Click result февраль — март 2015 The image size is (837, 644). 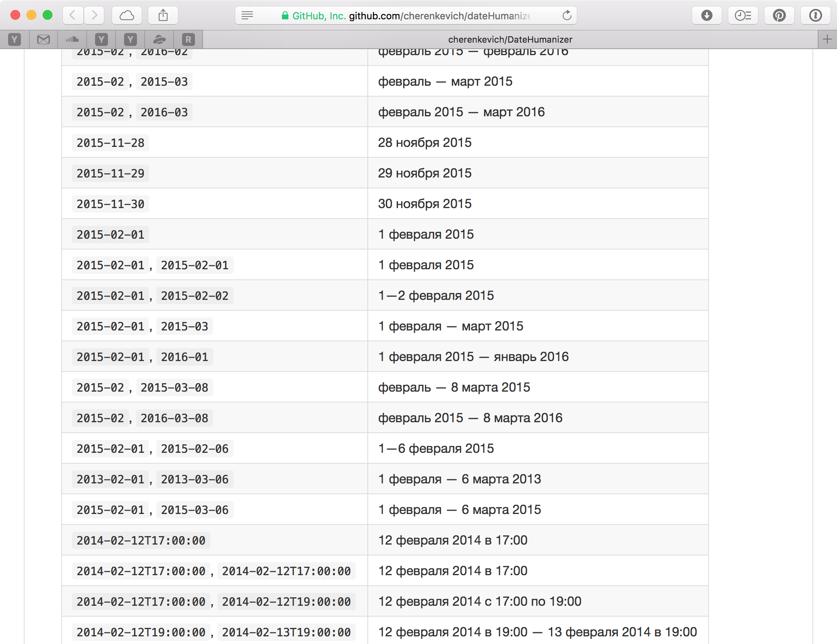pos(445,82)
